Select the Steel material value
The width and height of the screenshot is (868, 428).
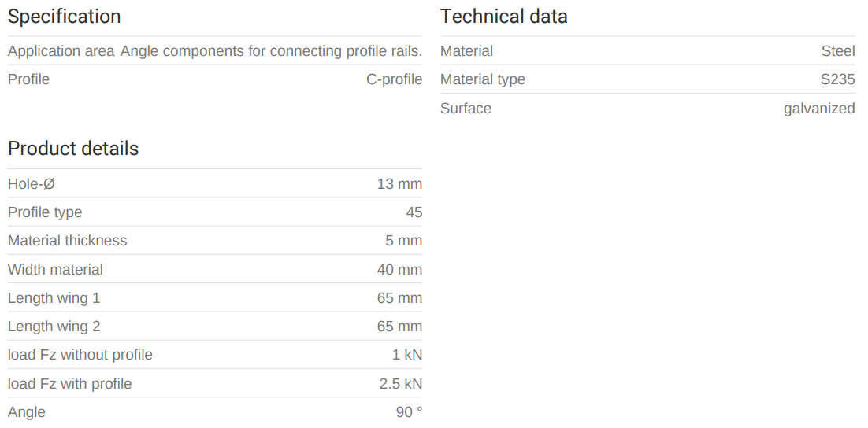pyautogui.click(x=837, y=51)
